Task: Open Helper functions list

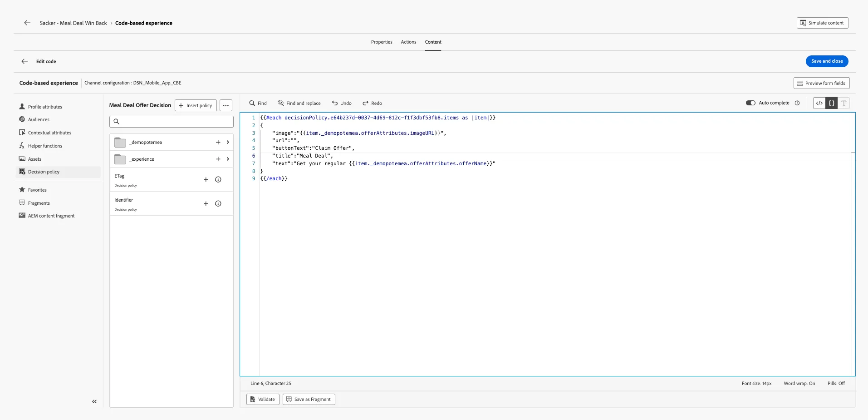Action: coord(45,146)
